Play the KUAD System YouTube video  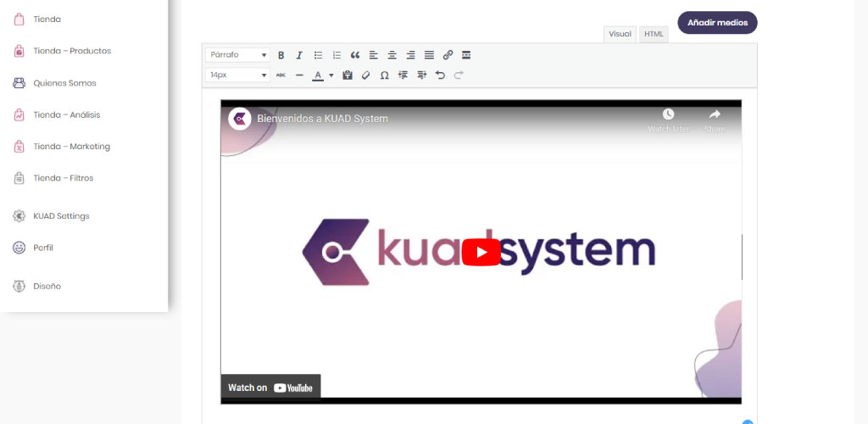(481, 253)
